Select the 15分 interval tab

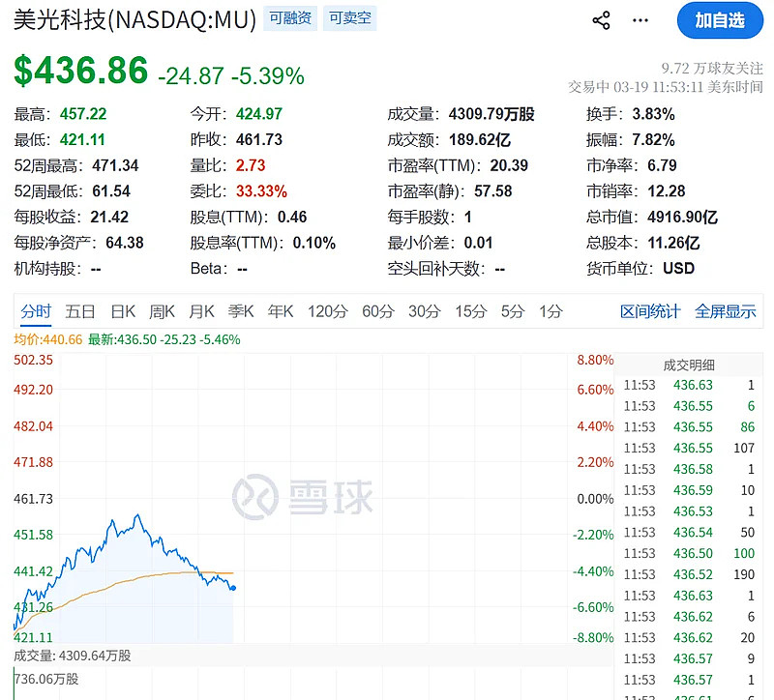click(x=471, y=311)
